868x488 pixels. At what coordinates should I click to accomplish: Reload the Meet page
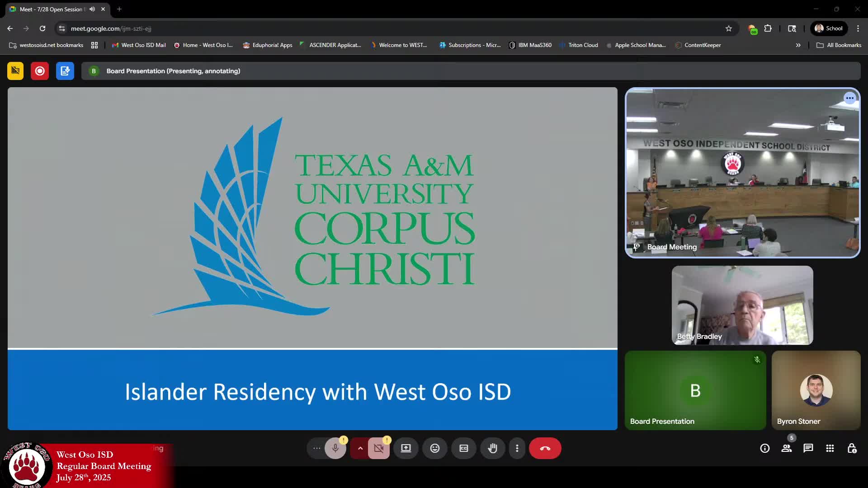(42, 28)
